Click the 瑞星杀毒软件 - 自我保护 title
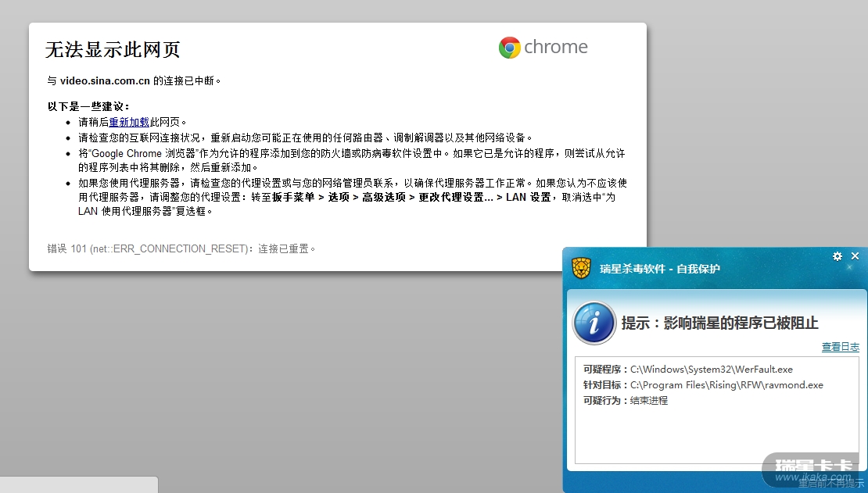 [x=659, y=269]
